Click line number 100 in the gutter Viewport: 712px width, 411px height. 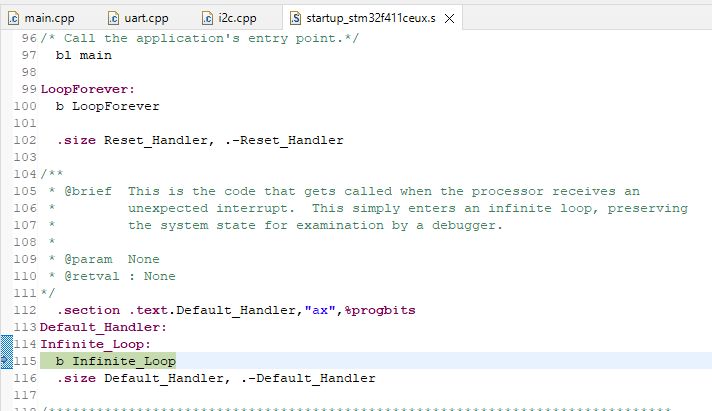pos(25,106)
